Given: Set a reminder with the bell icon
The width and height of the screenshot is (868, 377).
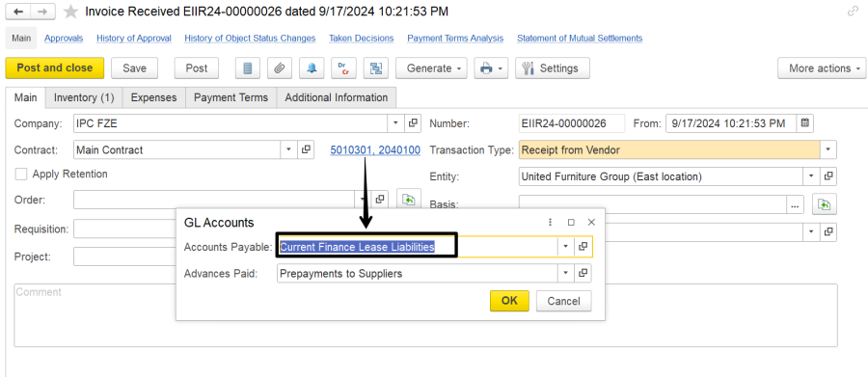Looking at the screenshot, I should click(x=312, y=68).
